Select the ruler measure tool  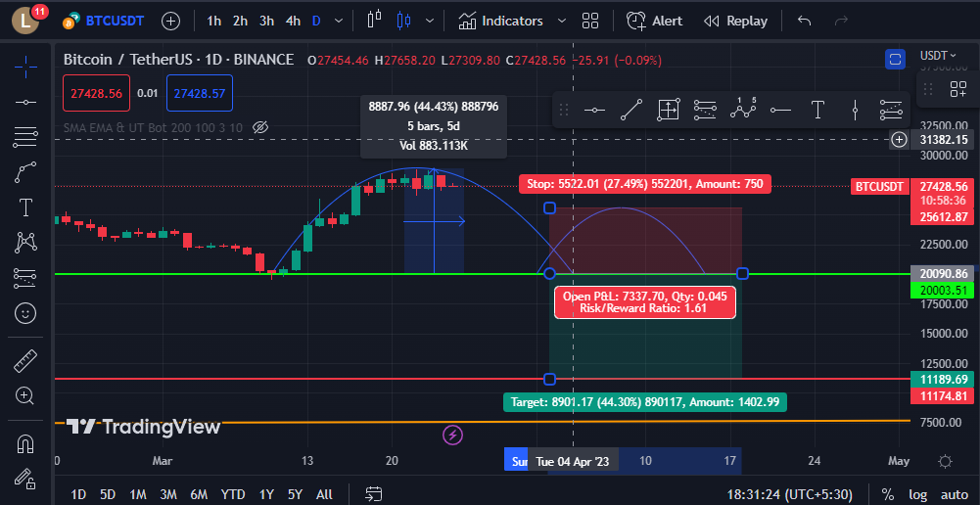pos(25,360)
